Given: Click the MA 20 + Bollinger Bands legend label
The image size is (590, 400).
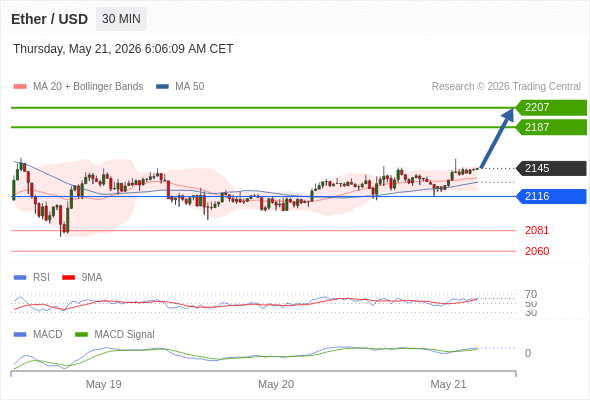Looking at the screenshot, I should coord(88,87).
